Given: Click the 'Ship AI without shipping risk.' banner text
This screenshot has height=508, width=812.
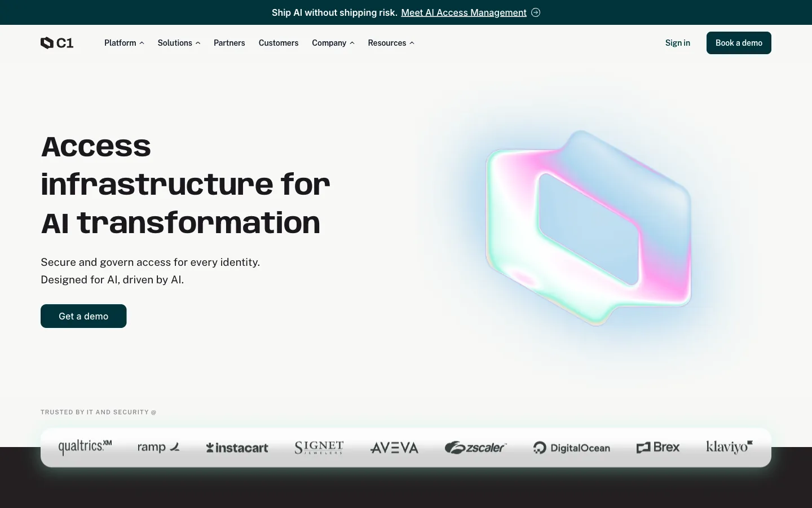Looking at the screenshot, I should (x=334, y=12).
